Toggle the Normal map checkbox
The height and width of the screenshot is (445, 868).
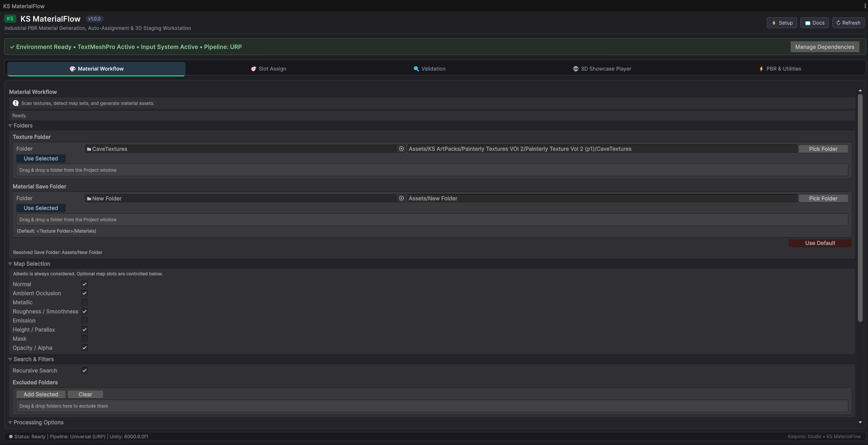pyautogui.click(x=85, y=284)
